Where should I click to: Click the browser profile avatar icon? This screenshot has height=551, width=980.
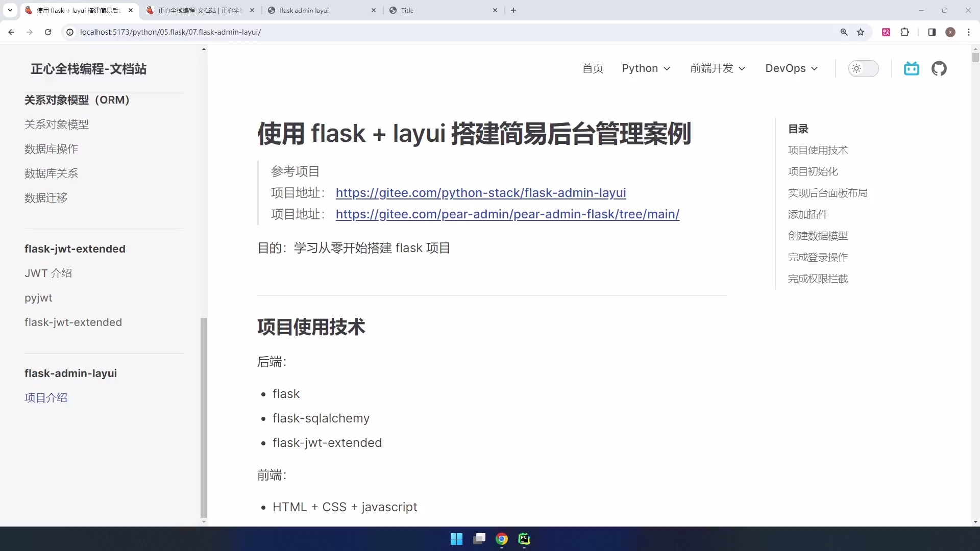(950, 32)
